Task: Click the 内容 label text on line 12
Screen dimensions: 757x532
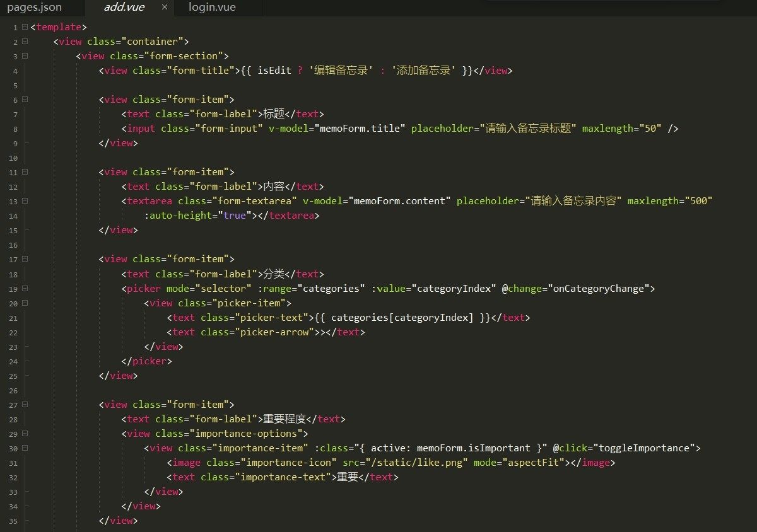Action: (274, 187)
